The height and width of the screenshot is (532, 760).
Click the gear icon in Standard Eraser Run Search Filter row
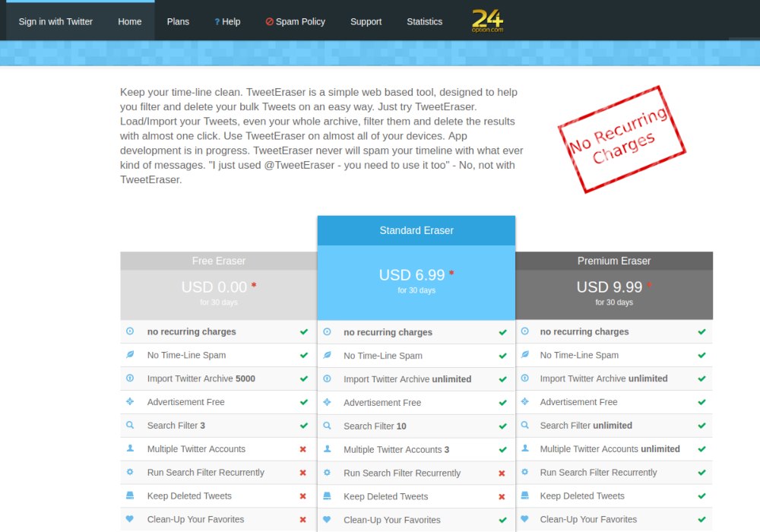click(327, 473)
